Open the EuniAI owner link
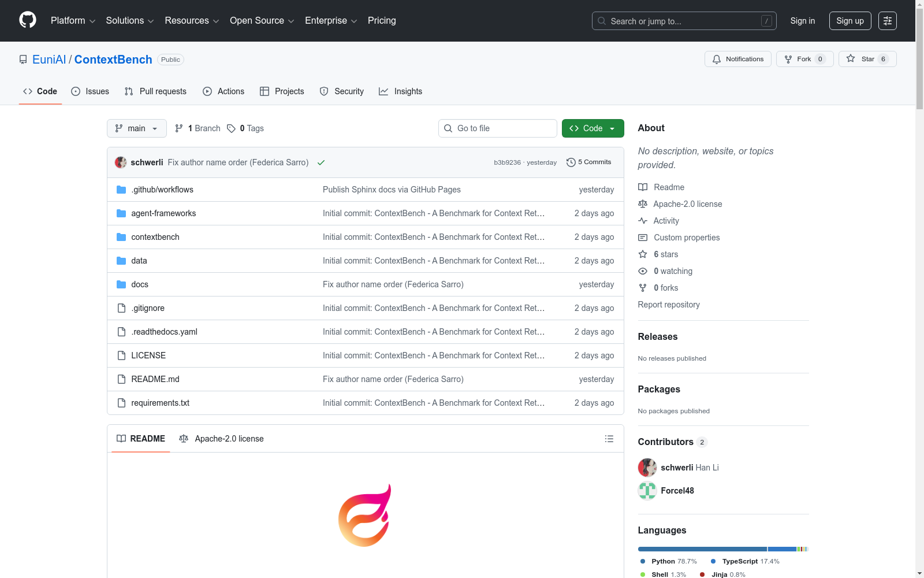The image size is (924, 578). click(49, 60)
